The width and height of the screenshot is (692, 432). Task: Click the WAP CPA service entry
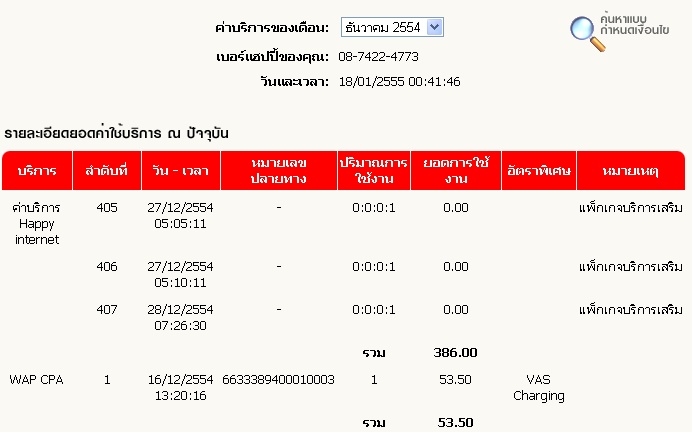pos(37,380)
